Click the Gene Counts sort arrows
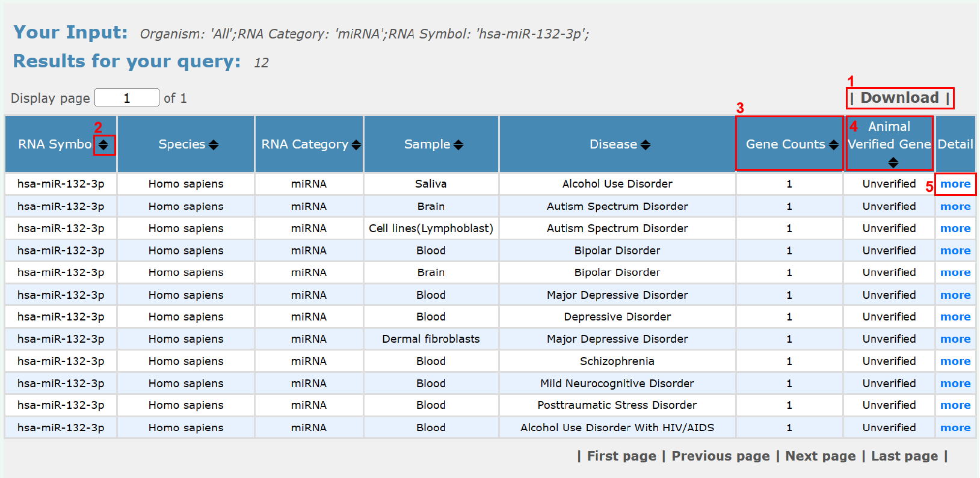The image size is (980, 478). (833, 145)
